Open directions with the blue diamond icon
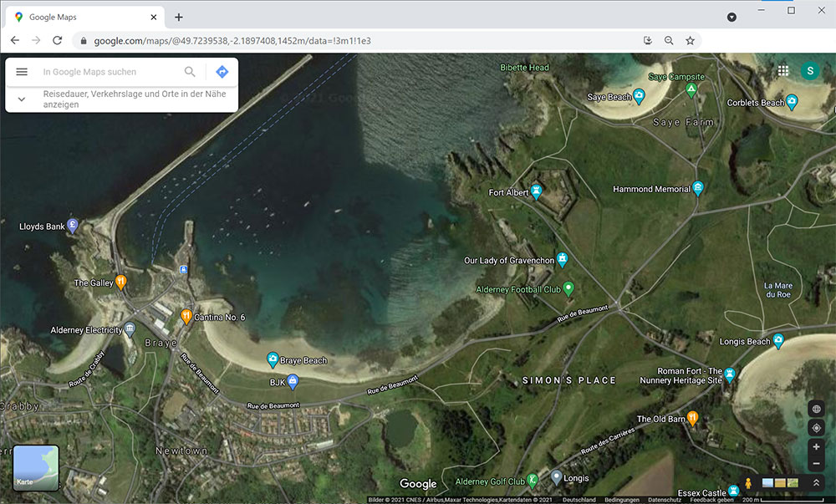The image size is (836, 504). pyautogui.click(x=222, y=72)
